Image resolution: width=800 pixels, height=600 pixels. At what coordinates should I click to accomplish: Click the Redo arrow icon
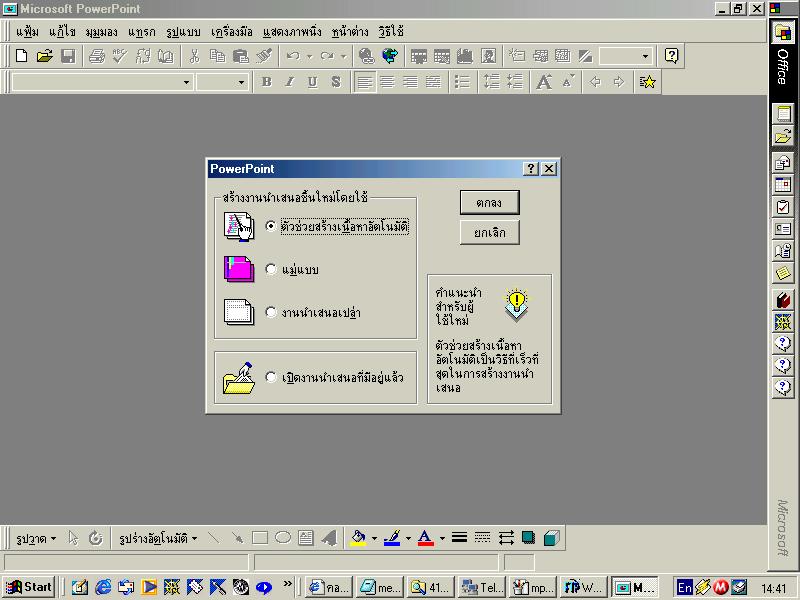click(327, 56)
